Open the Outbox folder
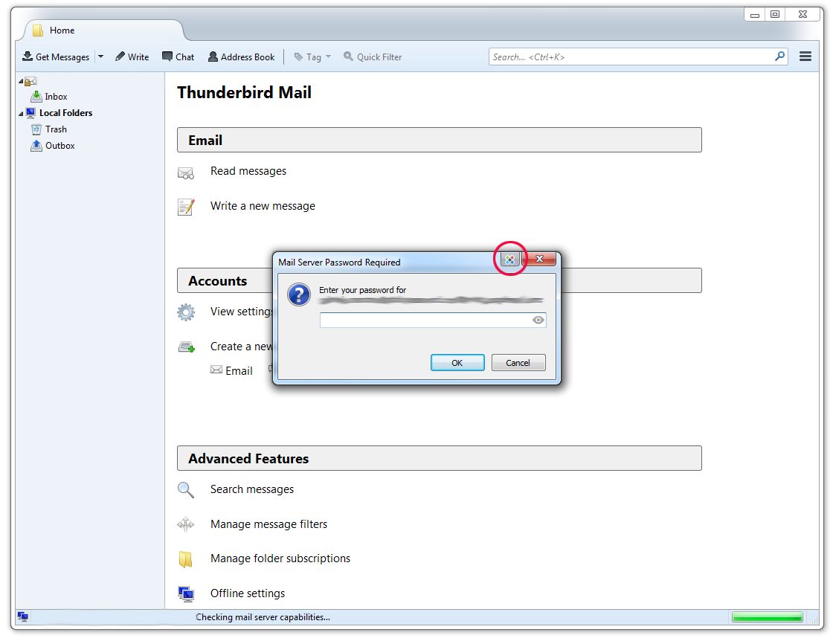The width and height of the screenshot is (833, 644). [x=59, y=146]
